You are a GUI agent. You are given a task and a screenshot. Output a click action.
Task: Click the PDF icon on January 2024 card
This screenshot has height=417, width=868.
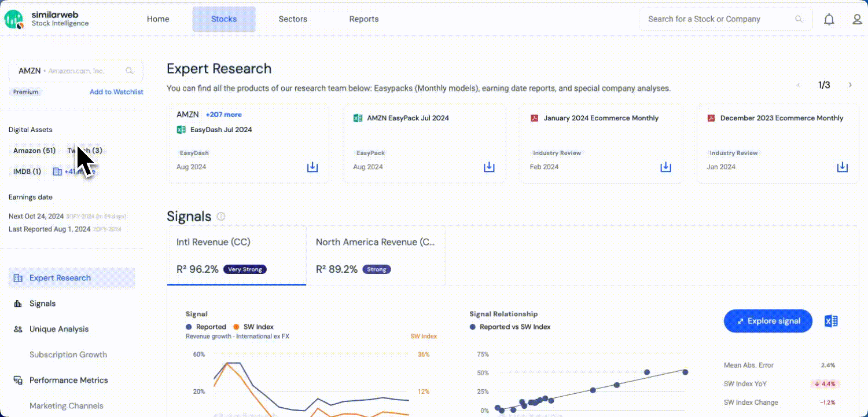point(535,118)
